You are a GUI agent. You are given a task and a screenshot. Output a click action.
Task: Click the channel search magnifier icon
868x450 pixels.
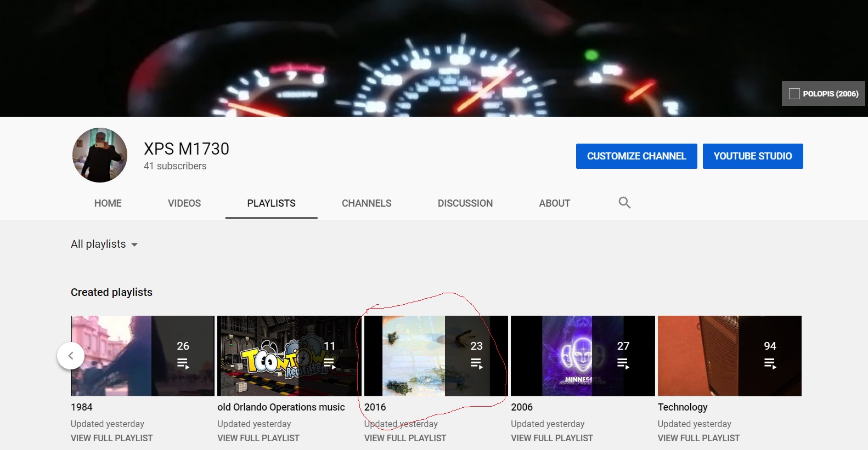[624, 203]
